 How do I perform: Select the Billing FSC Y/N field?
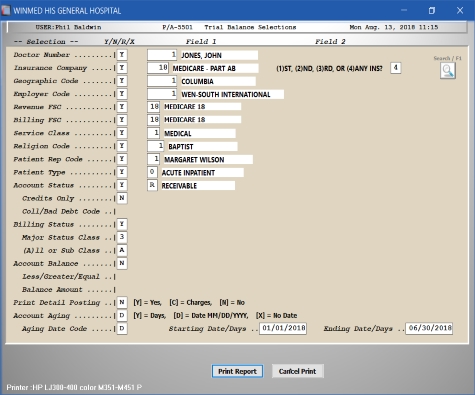click(x=122, y=120)
